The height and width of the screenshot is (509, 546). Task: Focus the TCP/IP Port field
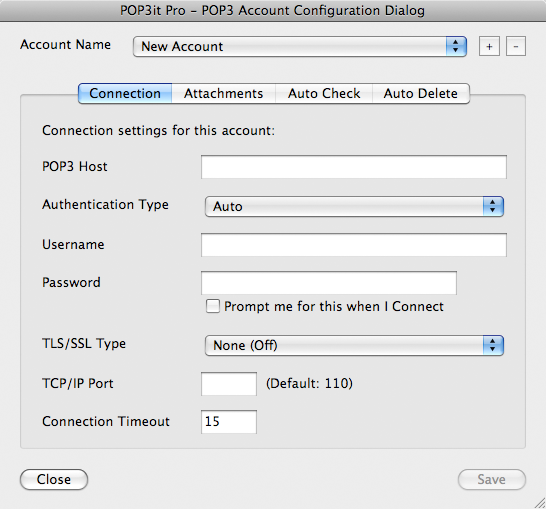click(229, 384)
